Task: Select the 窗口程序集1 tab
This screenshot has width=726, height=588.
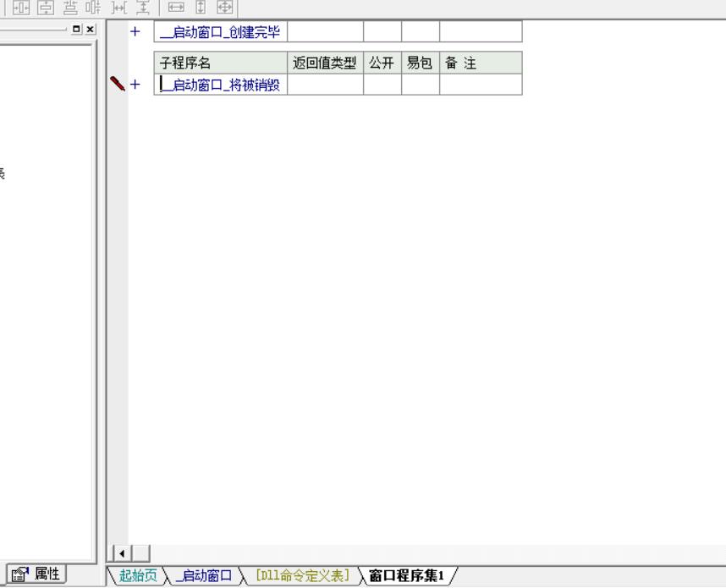Action: click(x=408, y=576)
